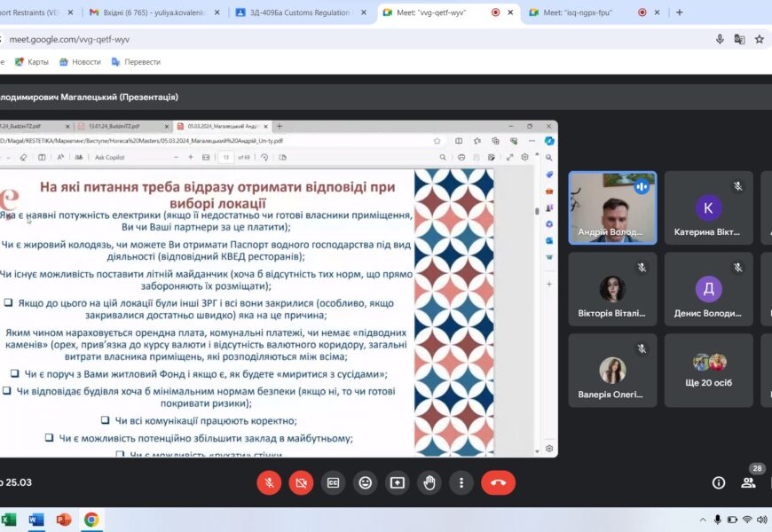The height and width of the screenshot is (532, 772).
Task: Raise hand in the meeting
Action: pos(429,482)
